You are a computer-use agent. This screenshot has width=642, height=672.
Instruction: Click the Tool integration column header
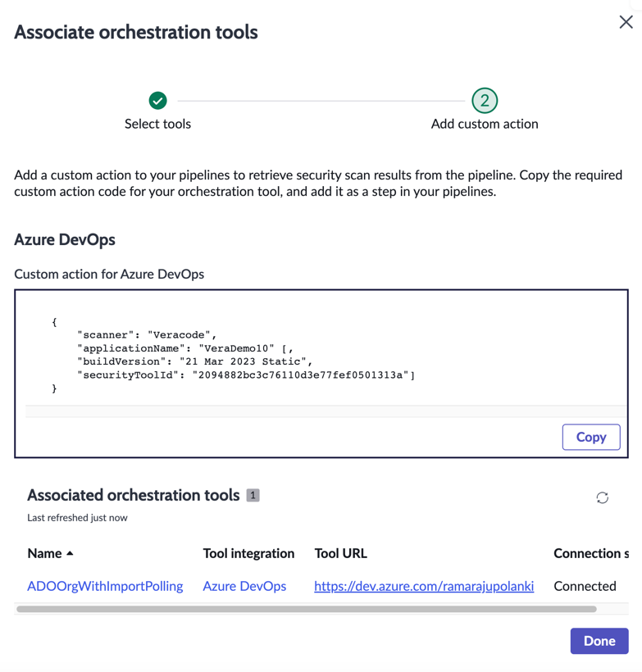[x=248, y=553]
